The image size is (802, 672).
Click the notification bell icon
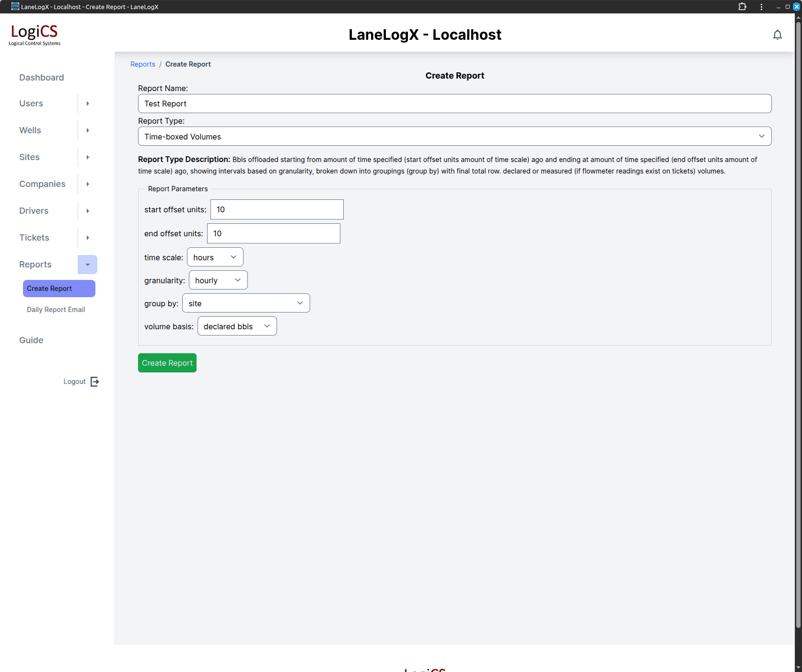(777, 35)
